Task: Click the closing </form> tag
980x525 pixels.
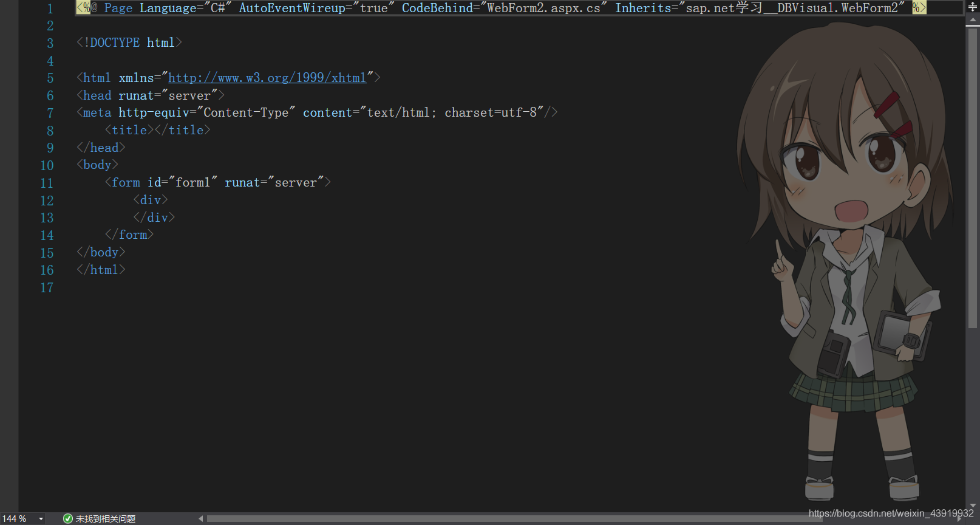Action: (129, 235)
